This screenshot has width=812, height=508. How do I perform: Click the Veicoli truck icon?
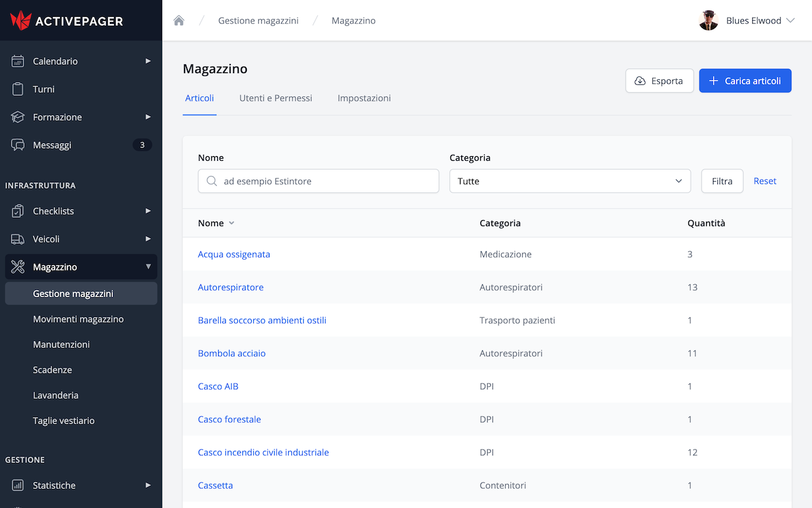[x=18, y=239]
